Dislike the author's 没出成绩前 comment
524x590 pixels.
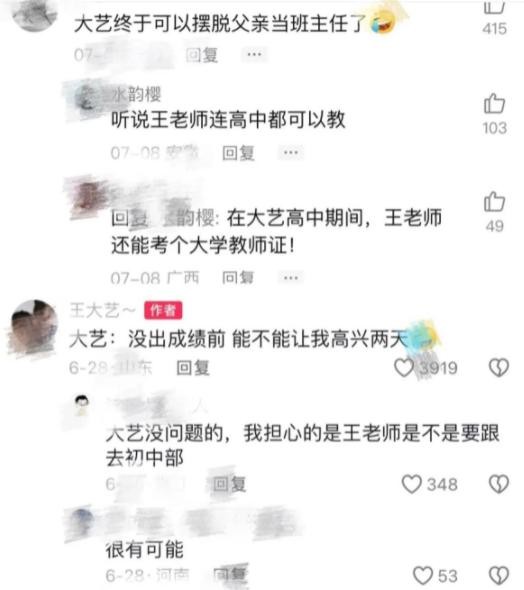(499, 368)
